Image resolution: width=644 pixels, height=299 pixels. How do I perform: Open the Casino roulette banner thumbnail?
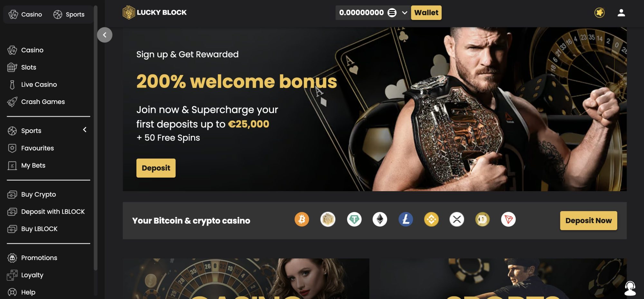click(x=246, y=279)
